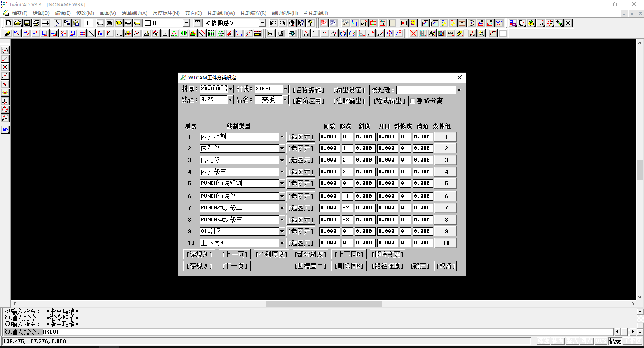This screenshot has height=348, width=644.
Task: Expand the 品名 上夹板 dropdown
Action: [x=285, y=99]
